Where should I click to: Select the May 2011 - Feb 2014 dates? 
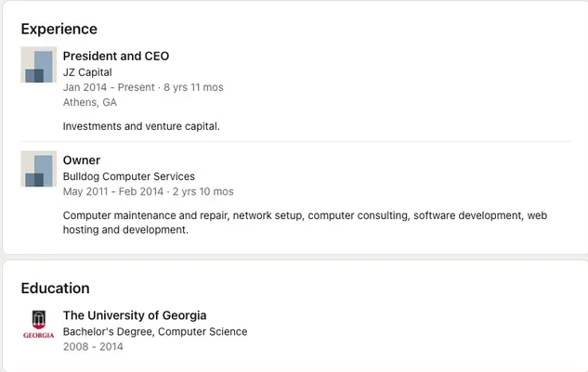pyautogui.click(x=112, y=191)
